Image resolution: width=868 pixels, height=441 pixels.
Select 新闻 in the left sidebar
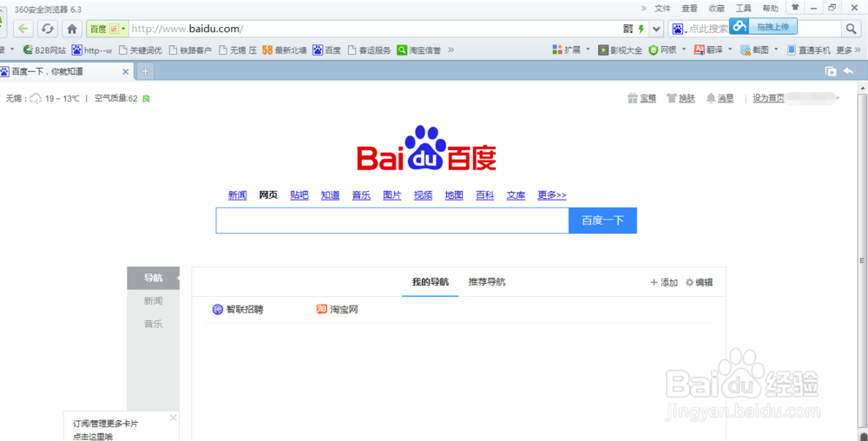point(154,301)
